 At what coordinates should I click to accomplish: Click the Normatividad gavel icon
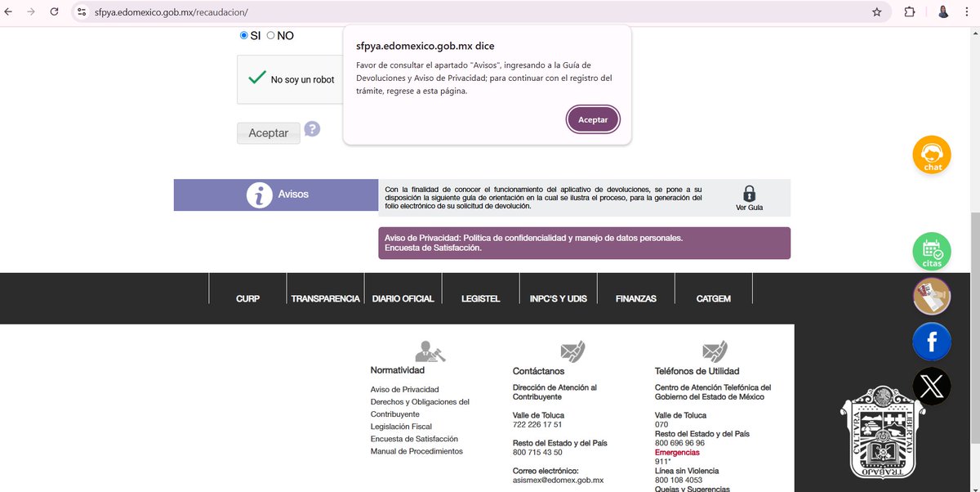[x=430, y=351]
